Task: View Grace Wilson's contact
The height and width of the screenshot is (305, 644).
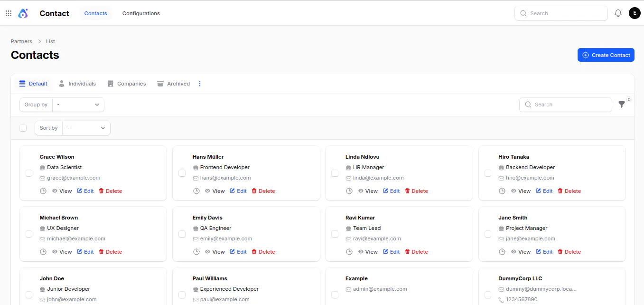Action: [62, 191]
